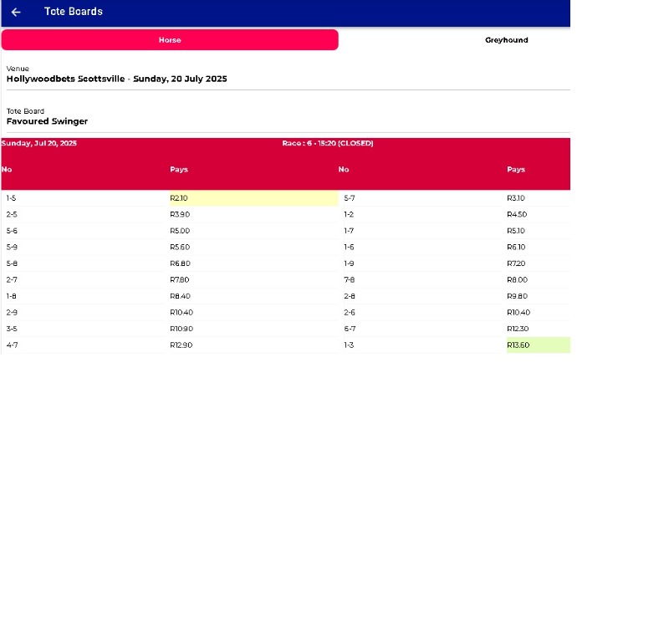Image resolution: width=669 pixels, height=644 pixels.
Task: Select the R8.00 payout for 7-8
Action: [517, 279]
